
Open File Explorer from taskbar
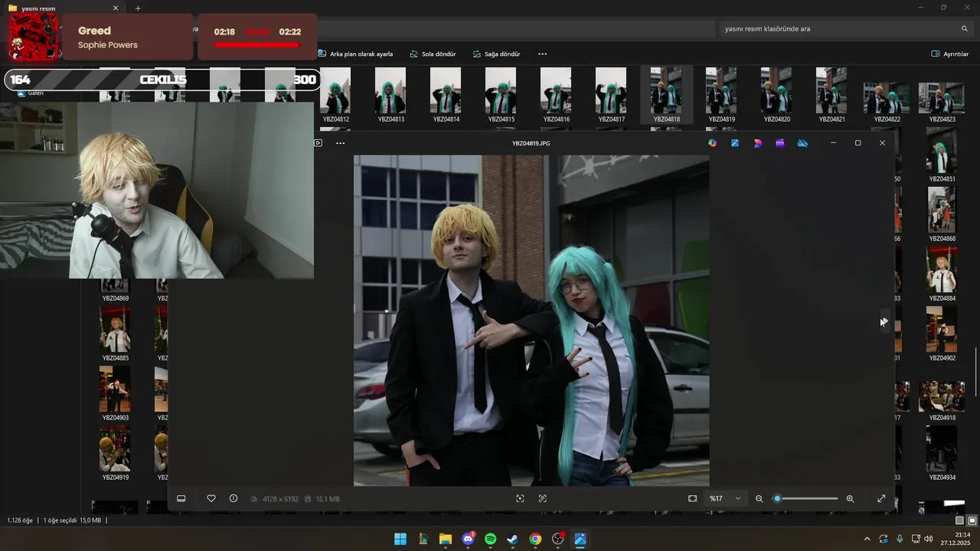coord(446,539)
